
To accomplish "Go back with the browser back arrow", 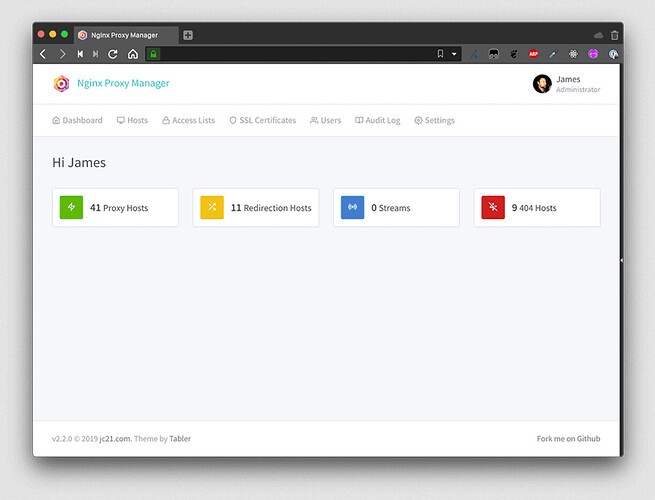I will (x=43, y=54).
